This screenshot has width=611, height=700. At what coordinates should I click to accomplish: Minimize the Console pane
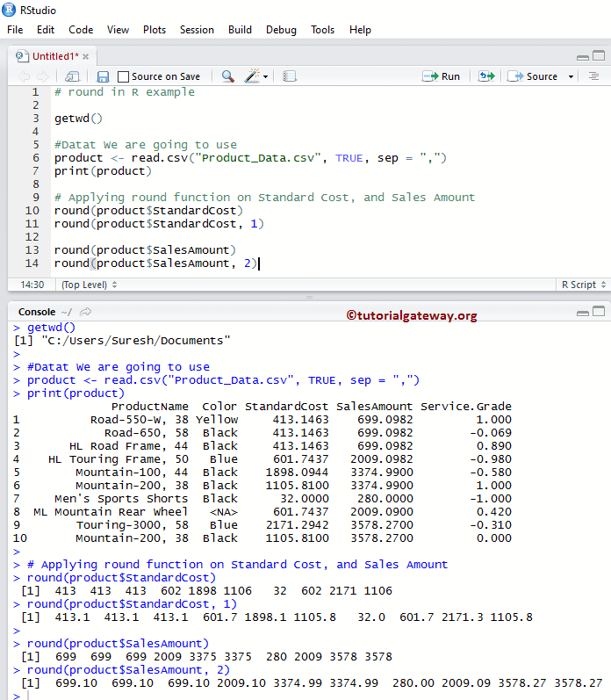click(582, 313)
